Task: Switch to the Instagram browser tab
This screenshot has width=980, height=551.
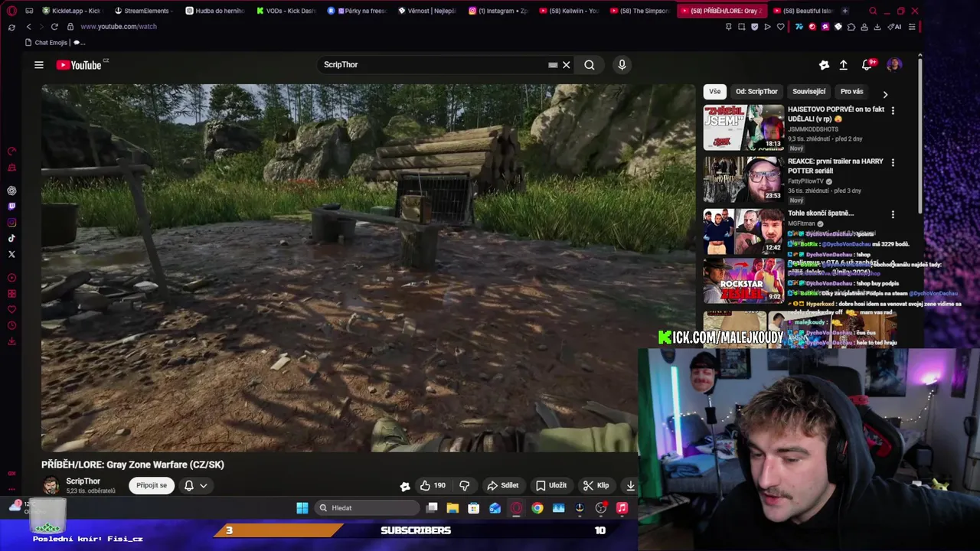Action: [x=498, y=11]
